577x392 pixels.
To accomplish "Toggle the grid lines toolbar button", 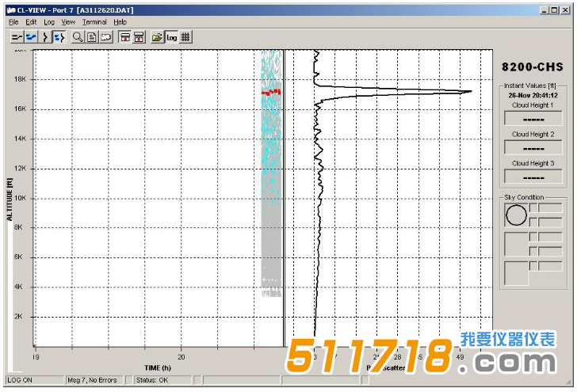I will pos(185,37).
